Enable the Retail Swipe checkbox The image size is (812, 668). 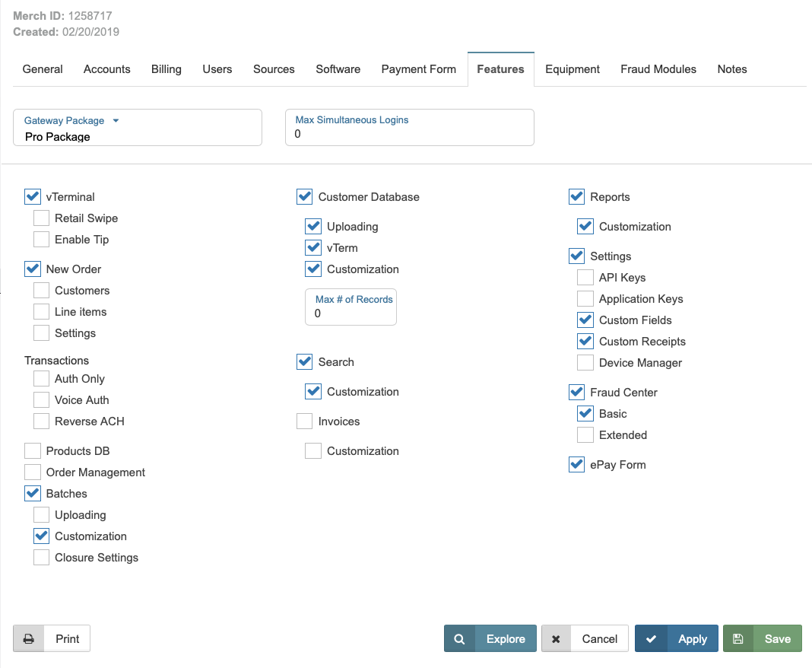(42, 218)
